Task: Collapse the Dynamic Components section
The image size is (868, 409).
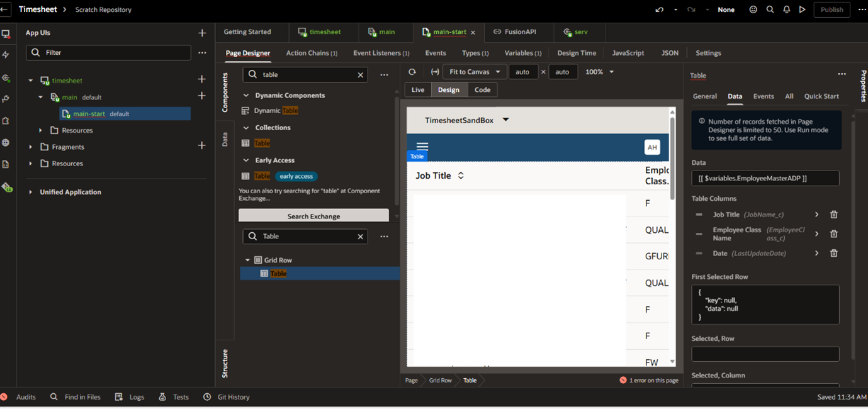Action: click(246, 96)
